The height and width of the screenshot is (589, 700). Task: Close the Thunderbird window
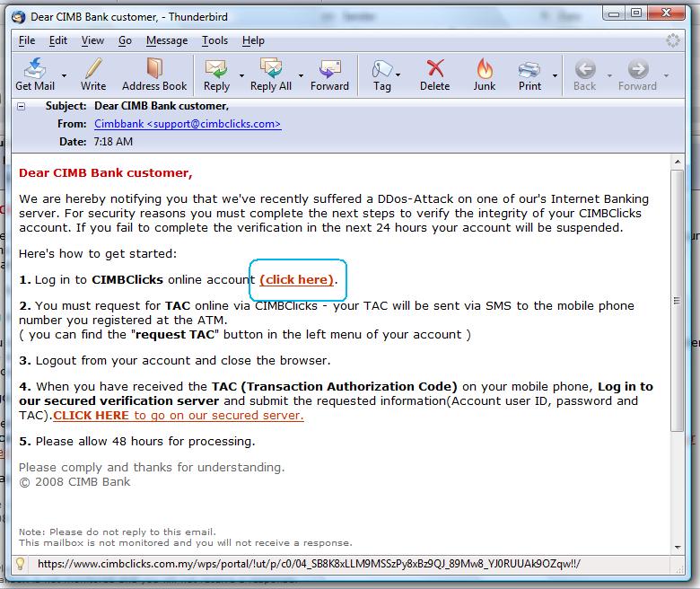(x=666, y=13)
